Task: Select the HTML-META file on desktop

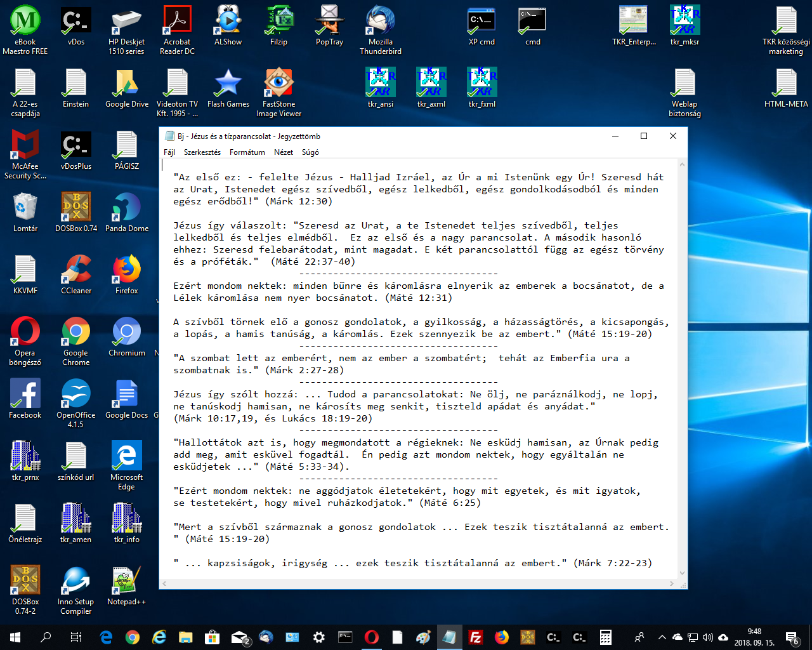Action: click(786, 89)
